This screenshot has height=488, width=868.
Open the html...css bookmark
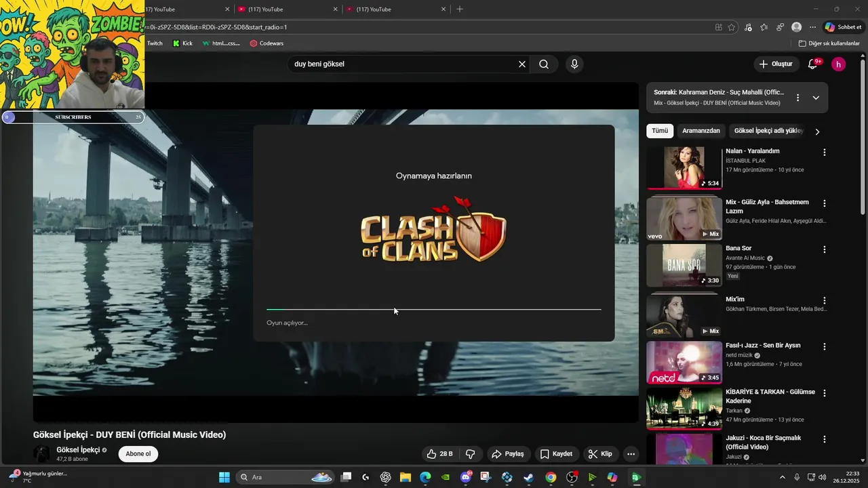tap(221, 43)
